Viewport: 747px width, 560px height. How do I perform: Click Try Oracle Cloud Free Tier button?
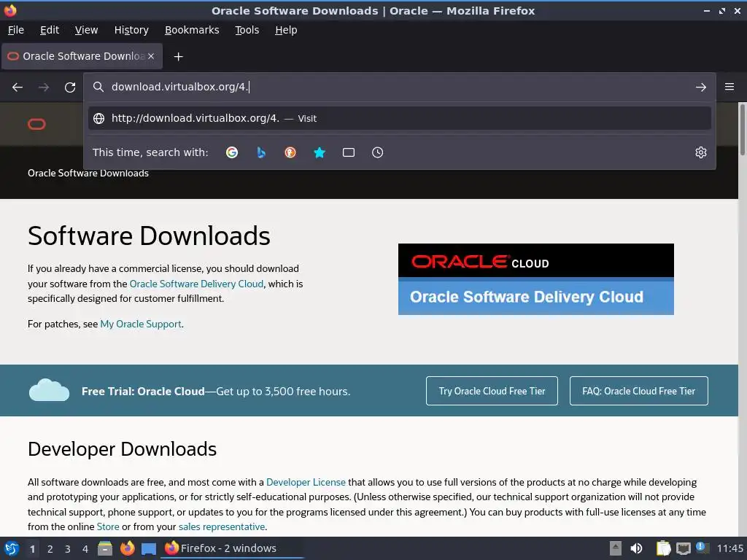[x=492, y=391]
